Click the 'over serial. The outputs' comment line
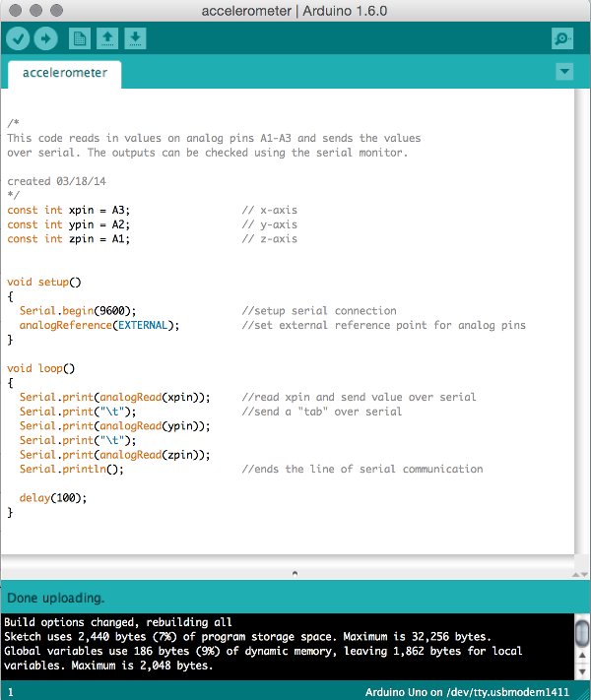 [208, 153]
